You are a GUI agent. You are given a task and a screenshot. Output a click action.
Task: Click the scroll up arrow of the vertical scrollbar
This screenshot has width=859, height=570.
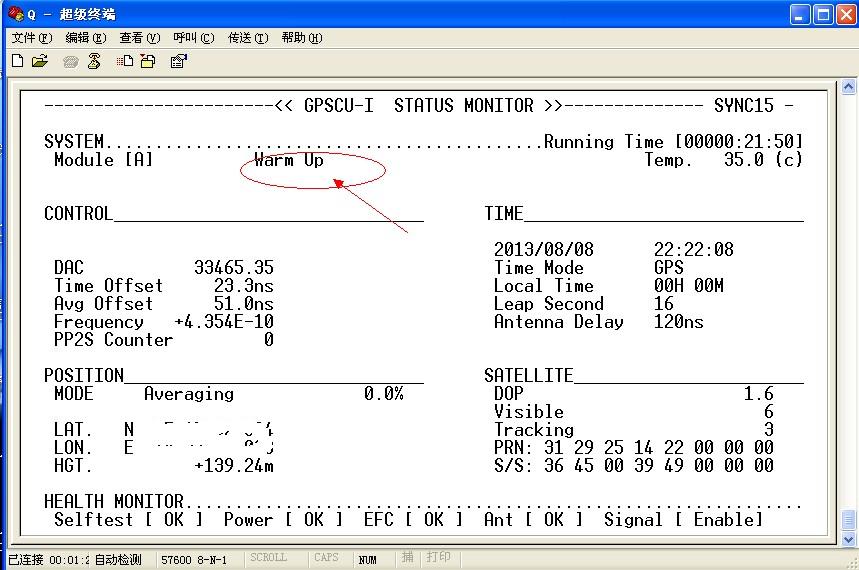[849, 87]
